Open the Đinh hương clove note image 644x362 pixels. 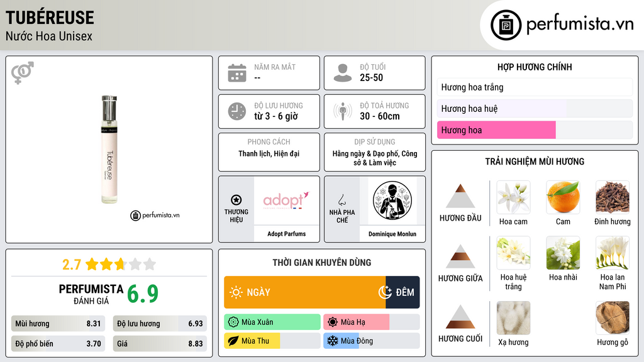click(x=613, y=197)
